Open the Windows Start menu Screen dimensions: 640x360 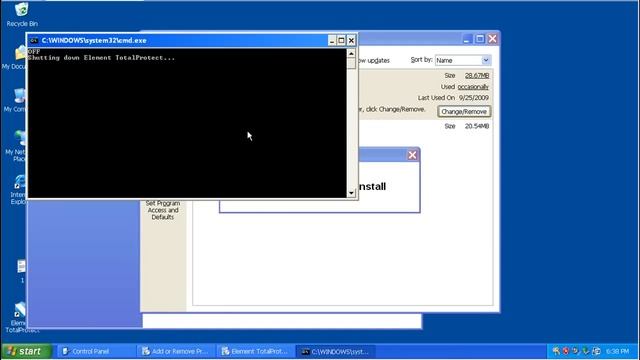27,351
